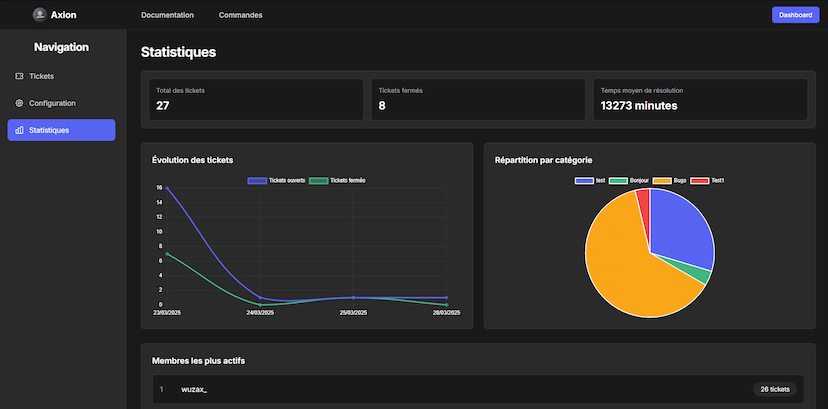Viewport: 828px width, 409px height.
Task: Click the Axion brand name
Action: [x=63, y=15]
